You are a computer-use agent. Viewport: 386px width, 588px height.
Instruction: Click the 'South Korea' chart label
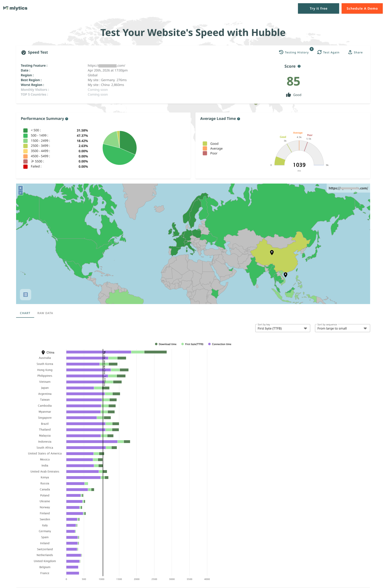point(45,364)
